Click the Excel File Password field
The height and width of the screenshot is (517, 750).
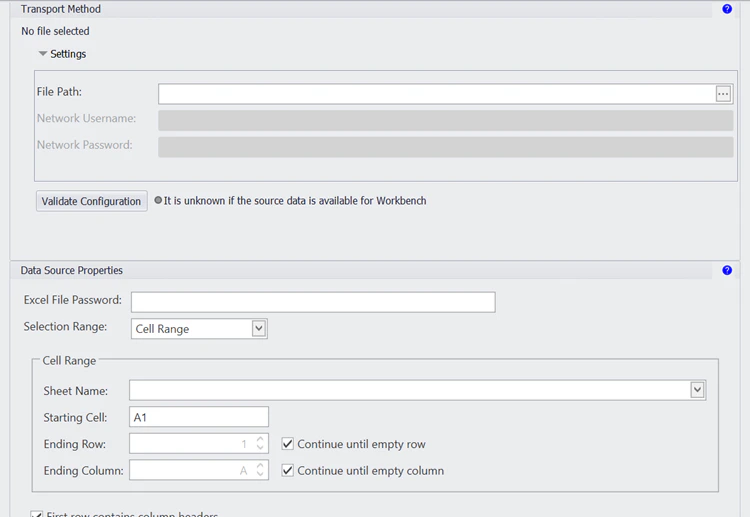313,302
